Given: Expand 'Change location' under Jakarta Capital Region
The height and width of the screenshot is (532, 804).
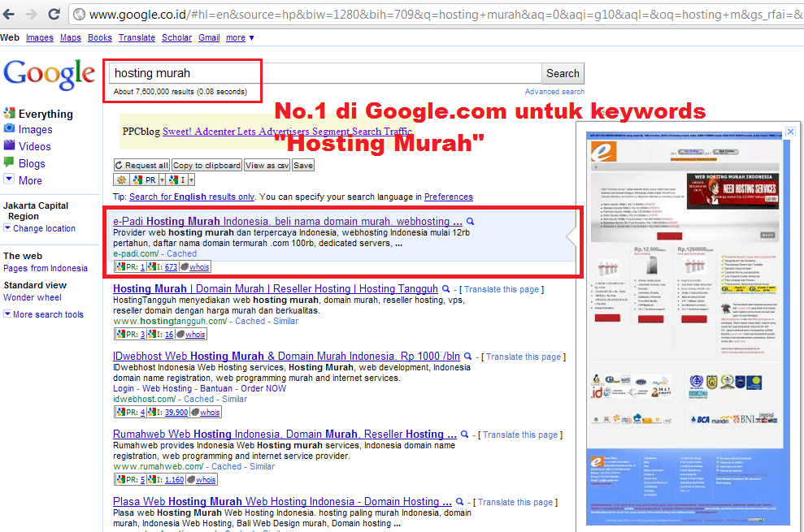Looking at the screenshot, I should (44, 228).
